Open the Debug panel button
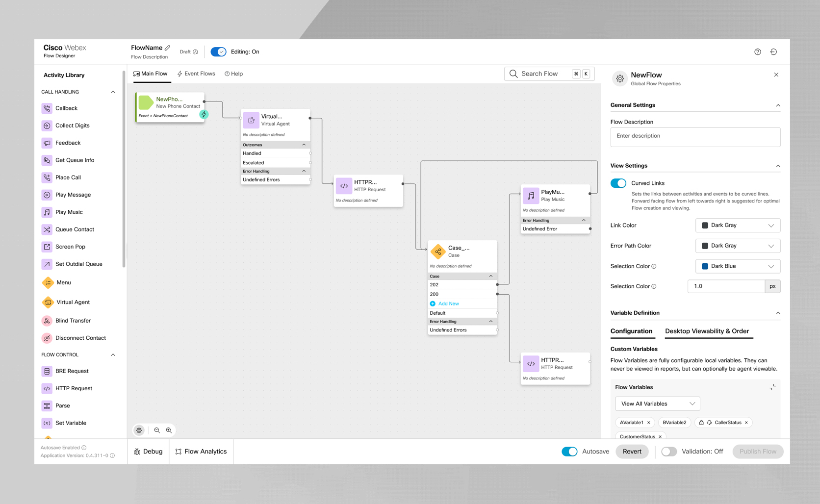Viewport: 820px width, 504px height. tap(148, 452)
